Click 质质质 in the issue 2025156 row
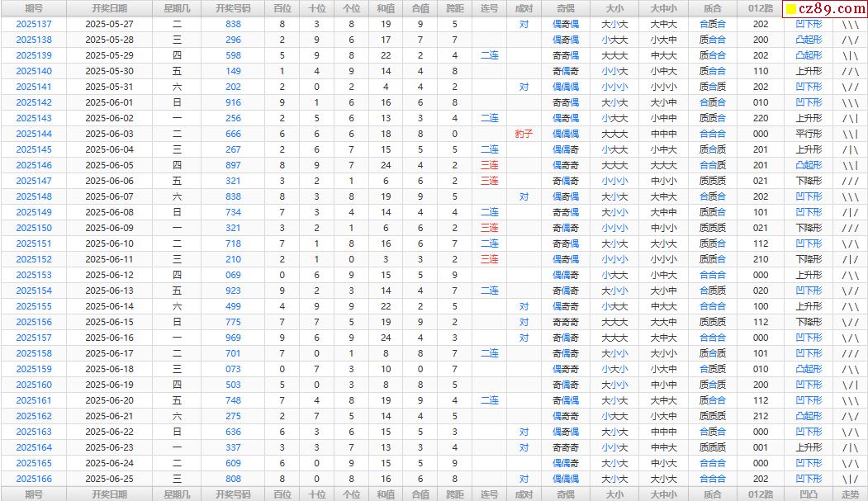868x501 pixels. click(x=712, y=322)
